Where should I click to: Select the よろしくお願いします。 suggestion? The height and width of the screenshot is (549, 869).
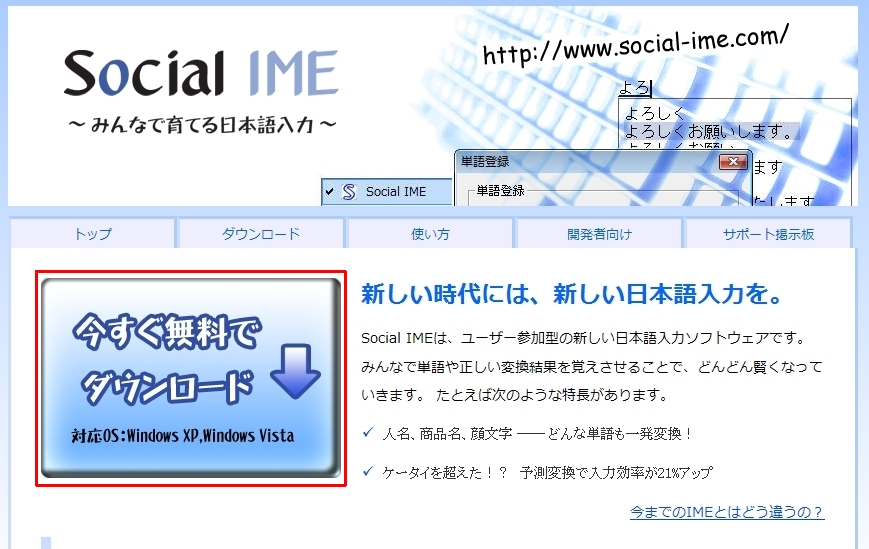709,131
